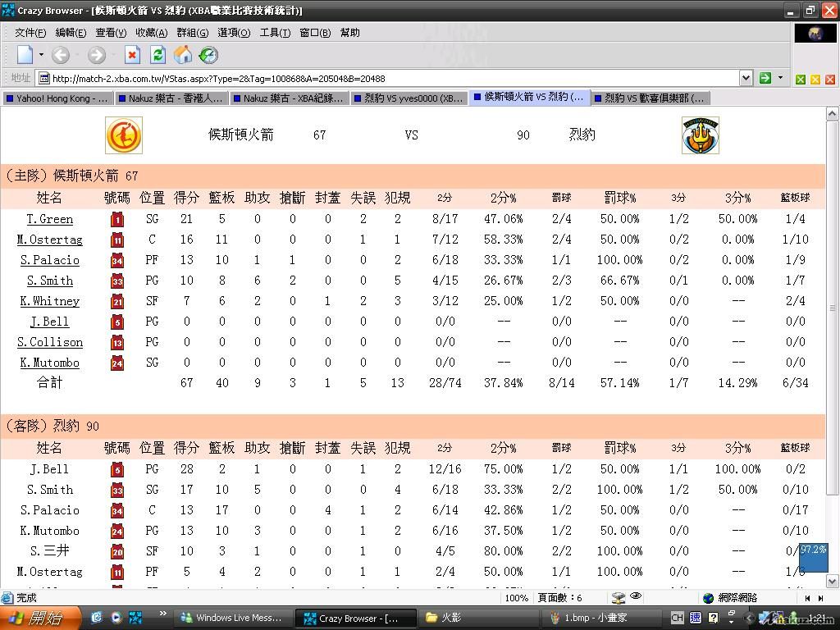The image size is (840, 630).
Task: Launch Windows Media Player quick launch icon
Action: (x=116, y=618)
